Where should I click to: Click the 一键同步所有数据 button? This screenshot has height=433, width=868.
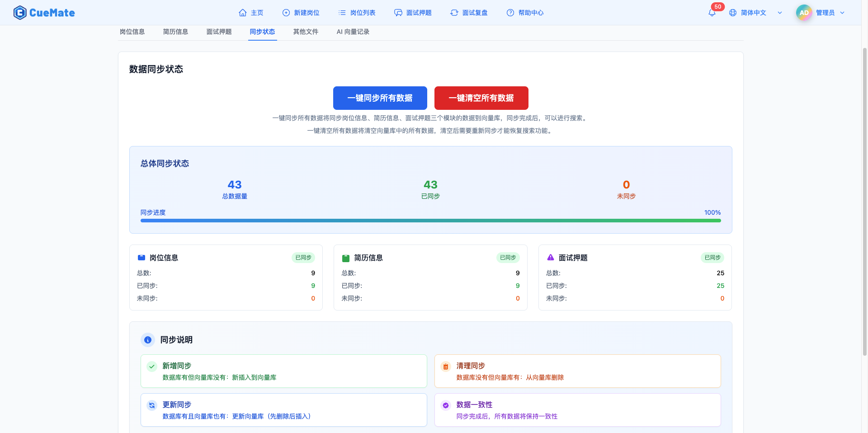pyautogui.click(x=380, y=98)
